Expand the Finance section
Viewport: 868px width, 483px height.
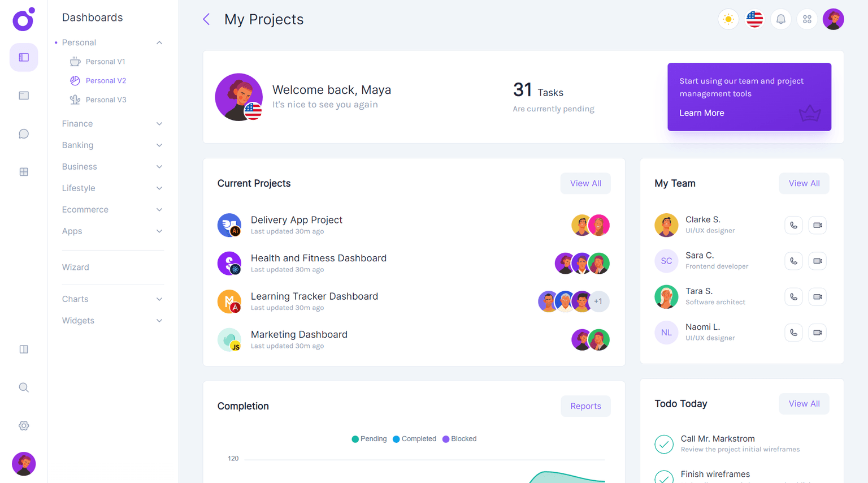point(77,123)
